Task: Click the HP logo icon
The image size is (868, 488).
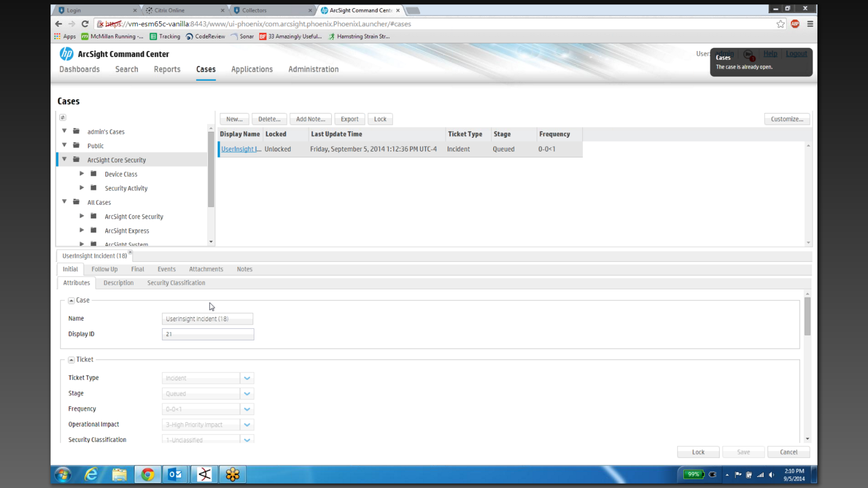Action: (x=66, y=54)
